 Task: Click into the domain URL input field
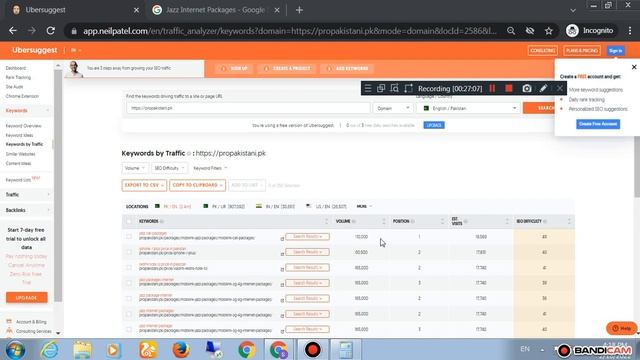(248, 108)
